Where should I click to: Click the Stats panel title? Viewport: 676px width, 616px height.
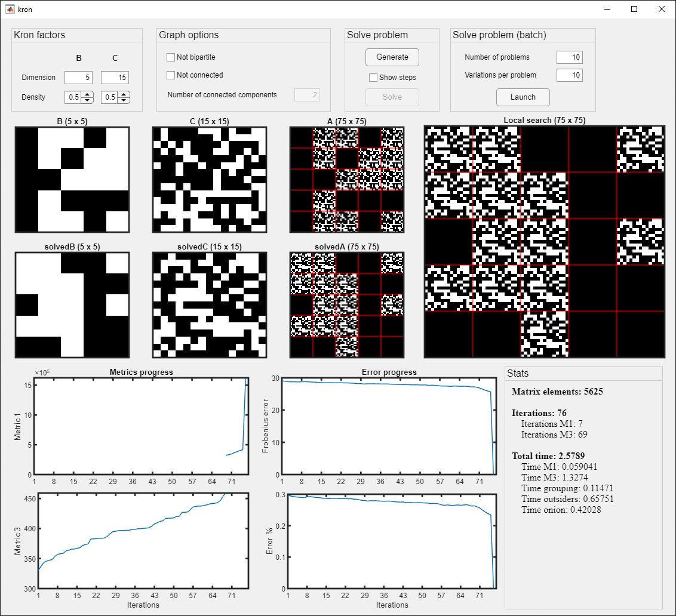(x=518, y=373)
